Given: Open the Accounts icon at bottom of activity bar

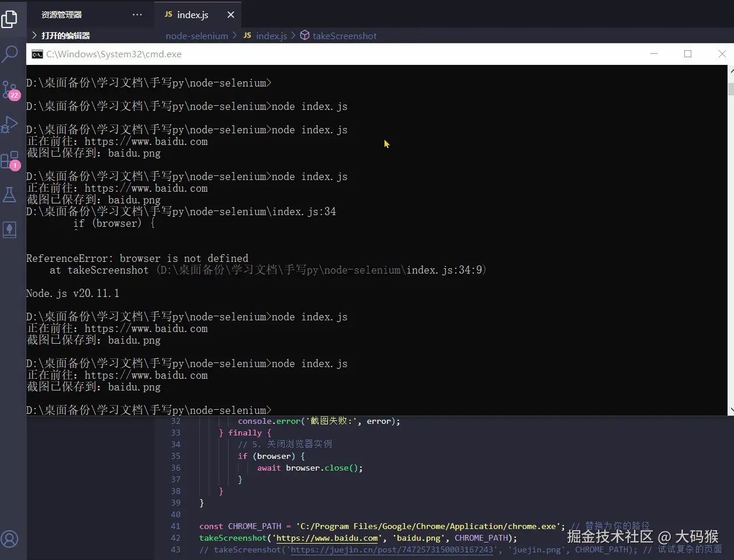Looking at the screenshot, I should point(9,539).
